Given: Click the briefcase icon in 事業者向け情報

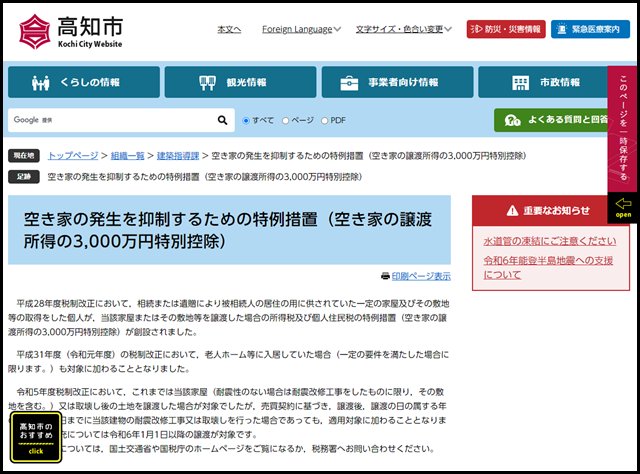Looking at the screenshot, I should click(x=349, y=83).
